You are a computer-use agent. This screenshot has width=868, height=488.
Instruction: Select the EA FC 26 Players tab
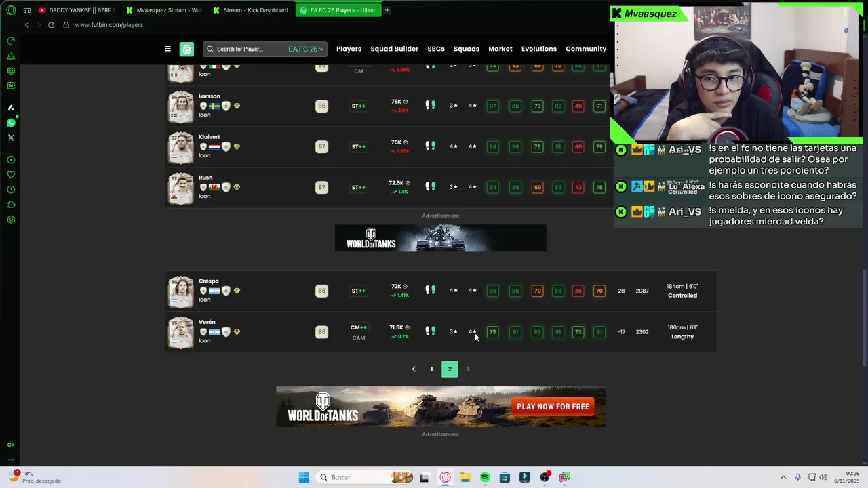point(338,10)
